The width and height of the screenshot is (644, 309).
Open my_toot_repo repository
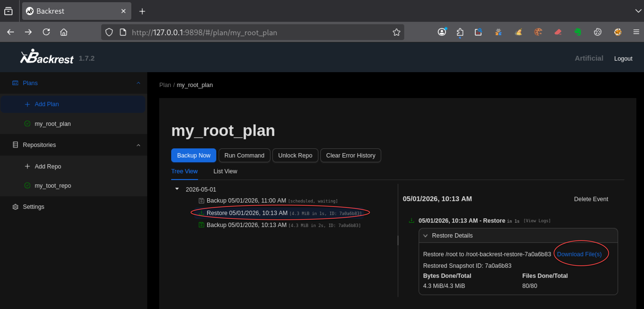73,186
